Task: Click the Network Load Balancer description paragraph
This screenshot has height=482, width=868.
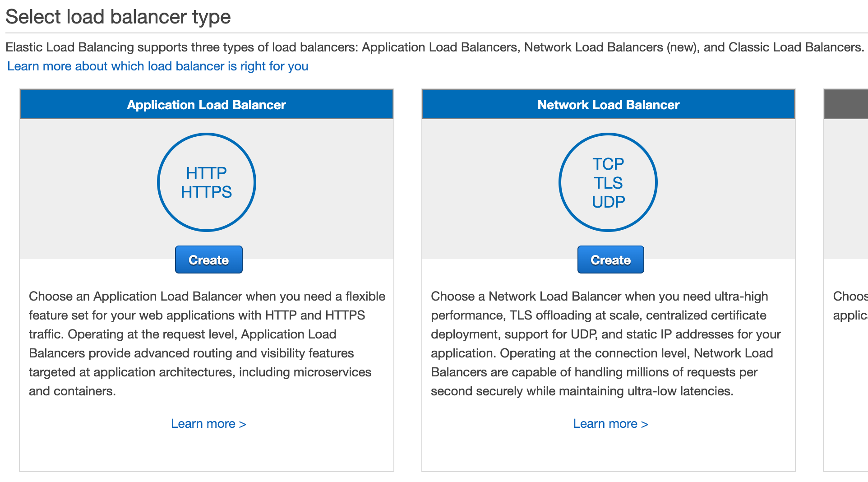Action: [x=606, y=343]
